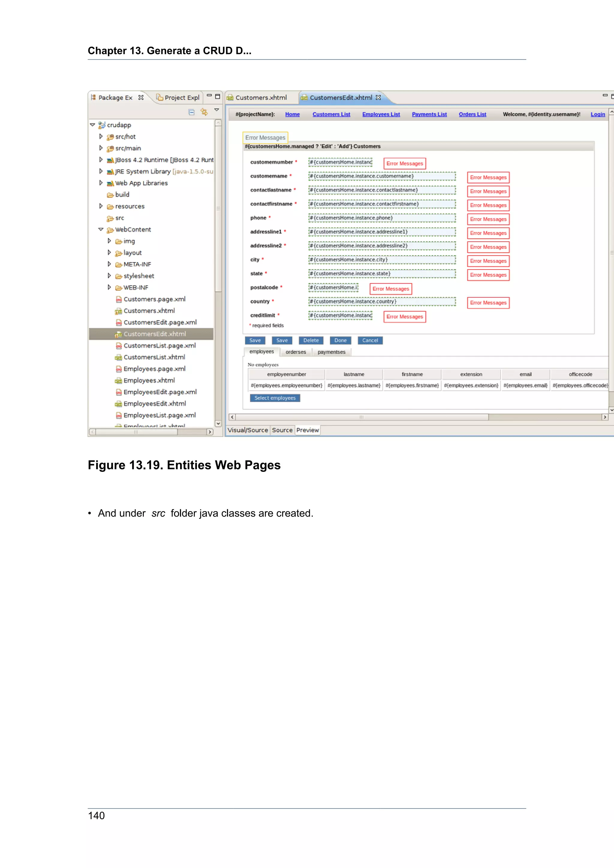Expand the src/main node
614x868 pixels.
coord(101,148)
